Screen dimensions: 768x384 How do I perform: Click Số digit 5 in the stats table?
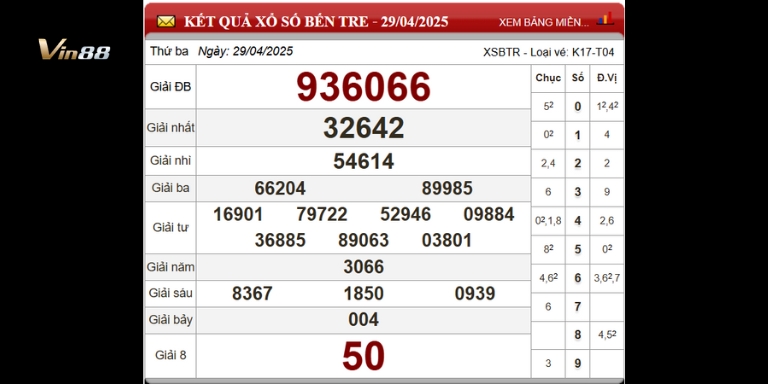[577, 249]
